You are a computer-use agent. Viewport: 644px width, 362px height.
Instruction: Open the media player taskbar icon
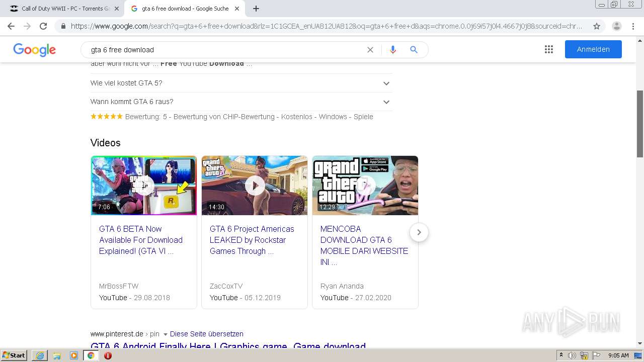tap(74, 355)
